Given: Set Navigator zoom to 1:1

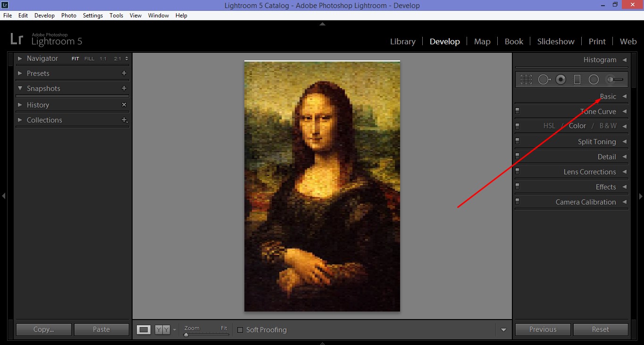Looking at the screenshot, I should 103,59.
